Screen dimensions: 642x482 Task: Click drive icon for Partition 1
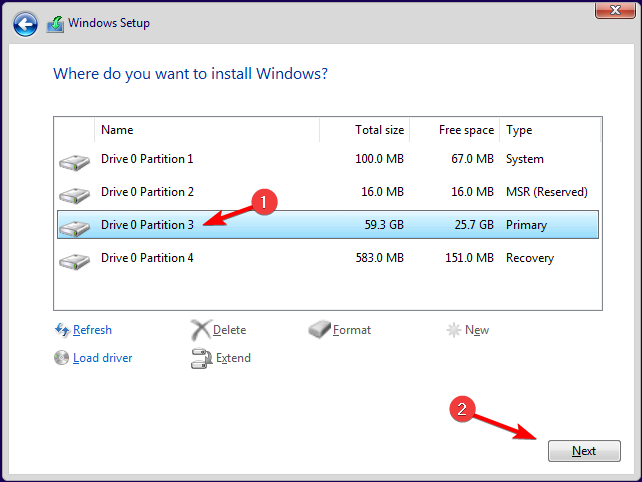coord(74,160)
